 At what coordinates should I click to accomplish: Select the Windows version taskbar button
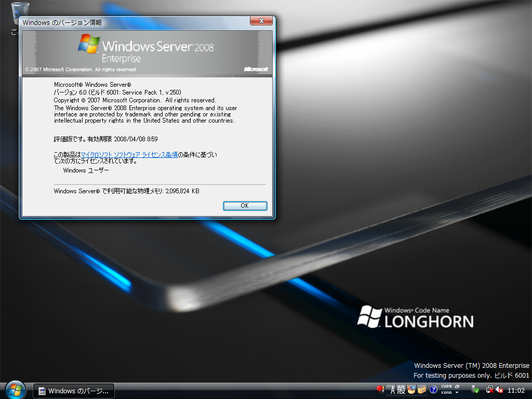pos(74,391)
